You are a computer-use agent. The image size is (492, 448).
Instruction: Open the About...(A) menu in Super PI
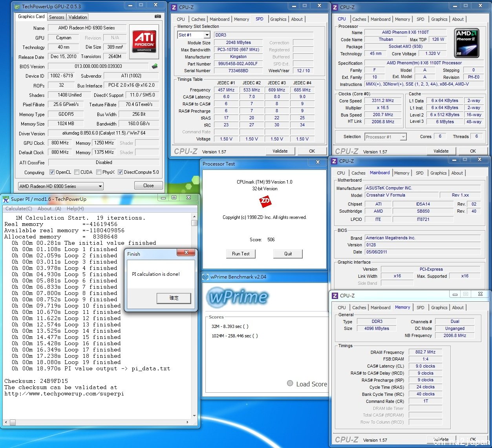point(49,209)
